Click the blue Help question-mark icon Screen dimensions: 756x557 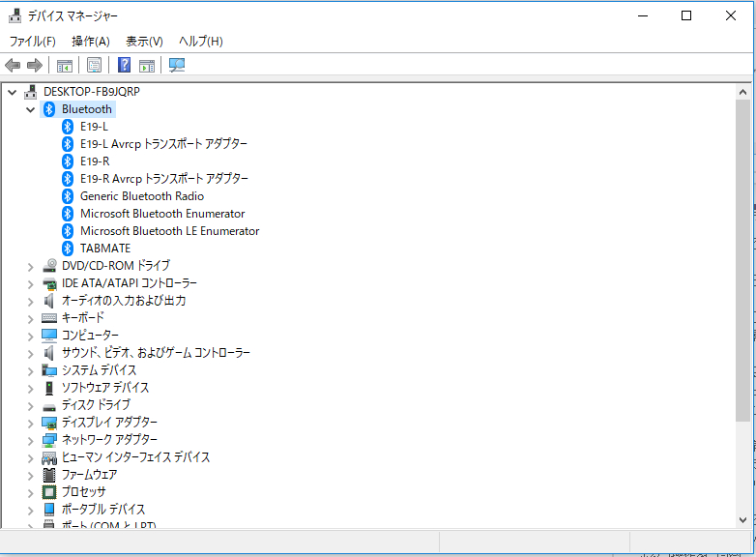pyautogui.click(x=124, y=65)
